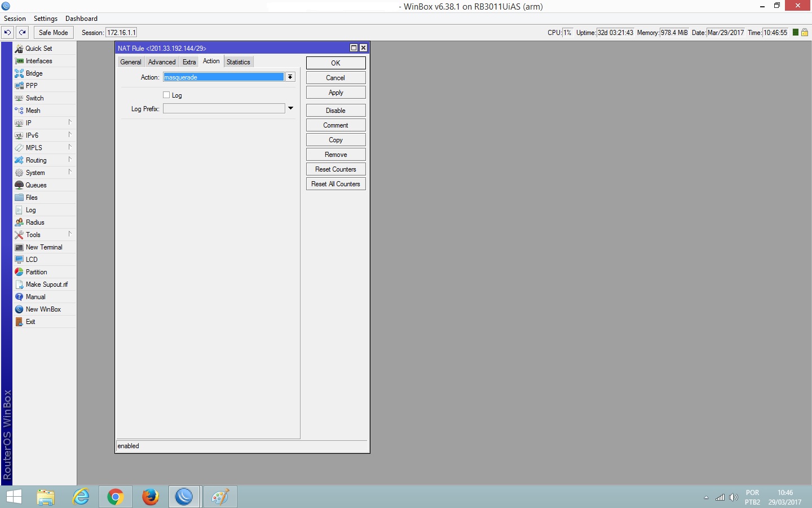Switch to the Advanced tab
812x508 pixels.
[x=162, y=62]
